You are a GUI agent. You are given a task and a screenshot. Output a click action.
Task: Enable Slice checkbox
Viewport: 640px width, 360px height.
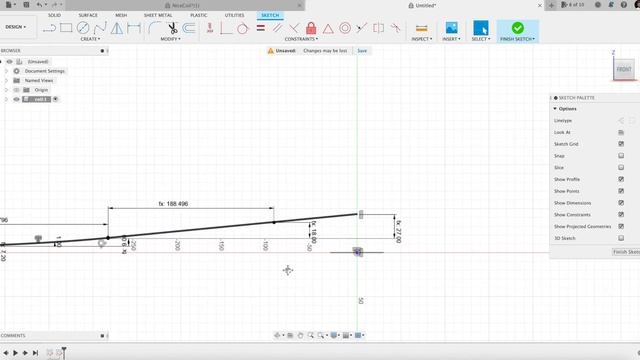[621, 167]
